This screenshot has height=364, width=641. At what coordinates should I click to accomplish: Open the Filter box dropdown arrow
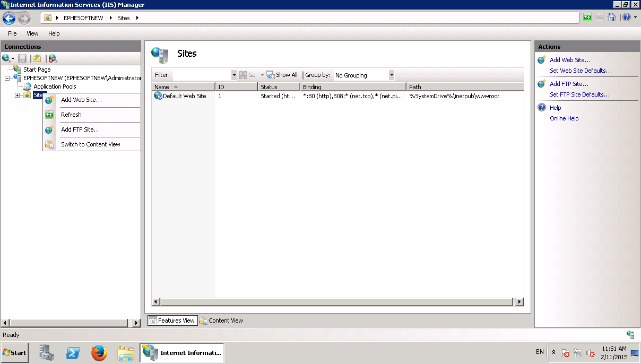(x=234, y=75)
